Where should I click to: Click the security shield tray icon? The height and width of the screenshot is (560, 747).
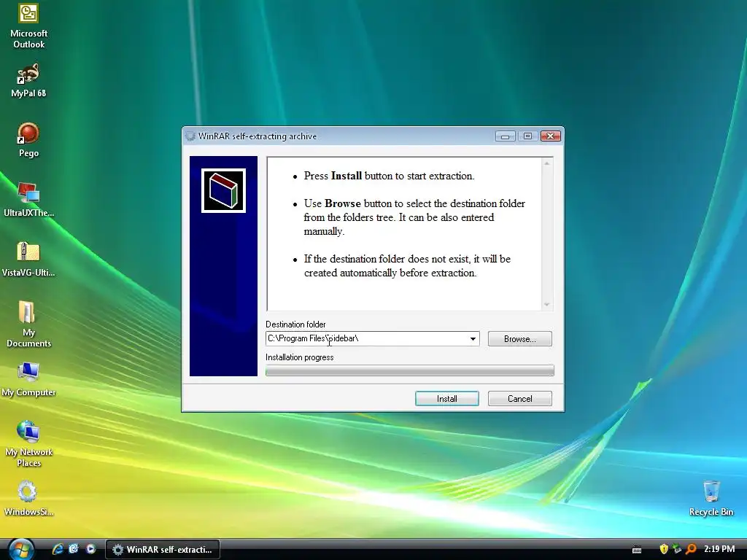pyautogui.click(x=664, y=549)
